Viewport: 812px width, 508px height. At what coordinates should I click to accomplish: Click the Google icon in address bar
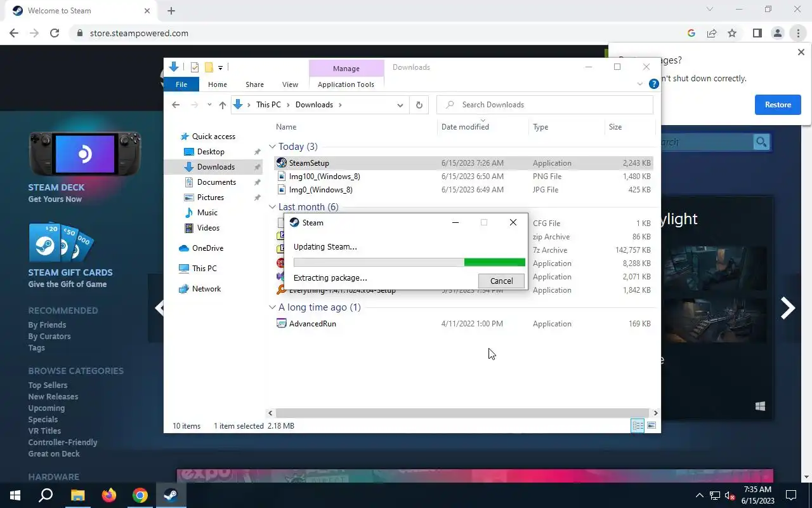point(691,33)
